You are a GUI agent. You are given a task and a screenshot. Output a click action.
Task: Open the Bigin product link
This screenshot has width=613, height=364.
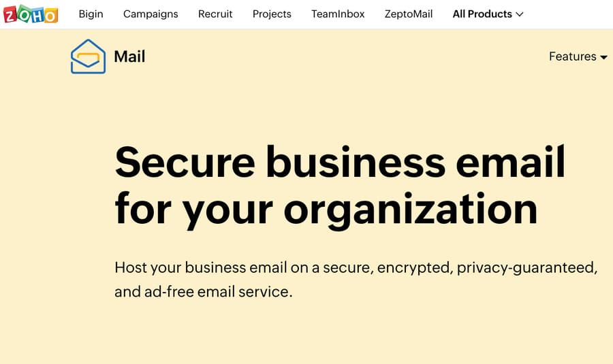pos(91,14)
